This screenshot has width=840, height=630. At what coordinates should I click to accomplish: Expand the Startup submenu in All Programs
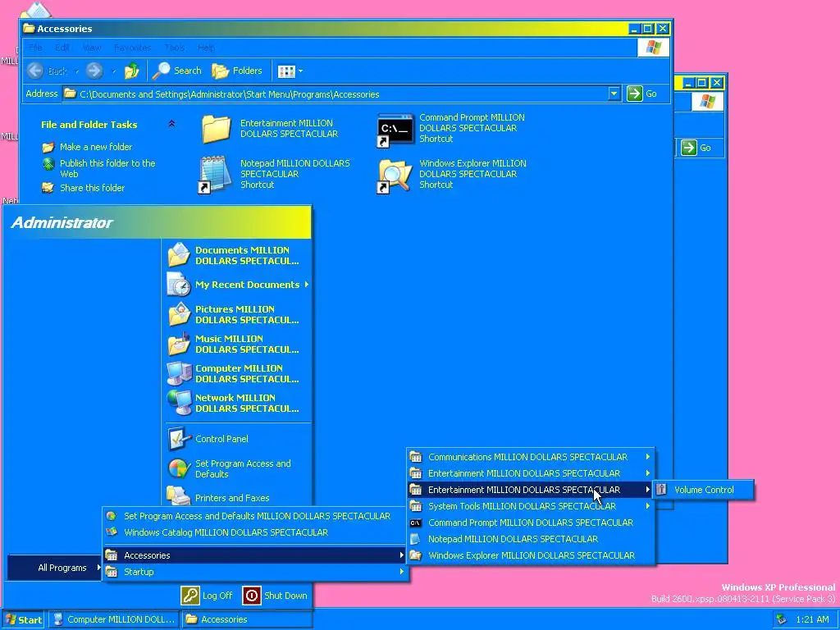pos(255,572)
